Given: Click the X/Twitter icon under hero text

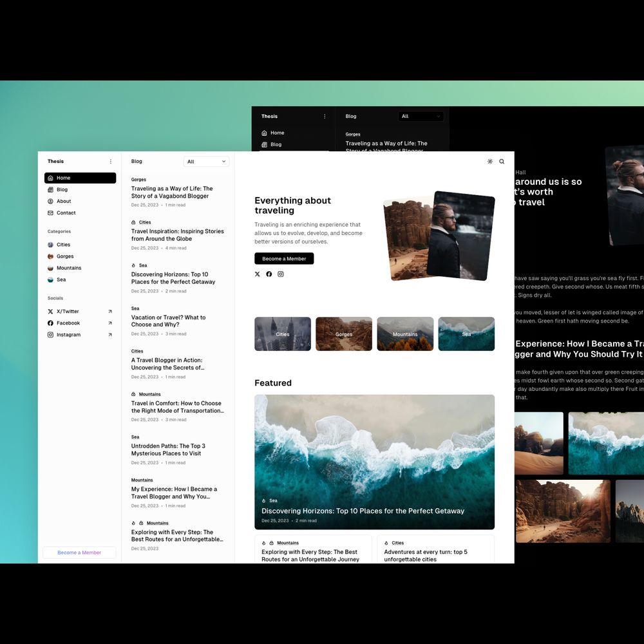Looking at the screenshot, I should point(258,274).
